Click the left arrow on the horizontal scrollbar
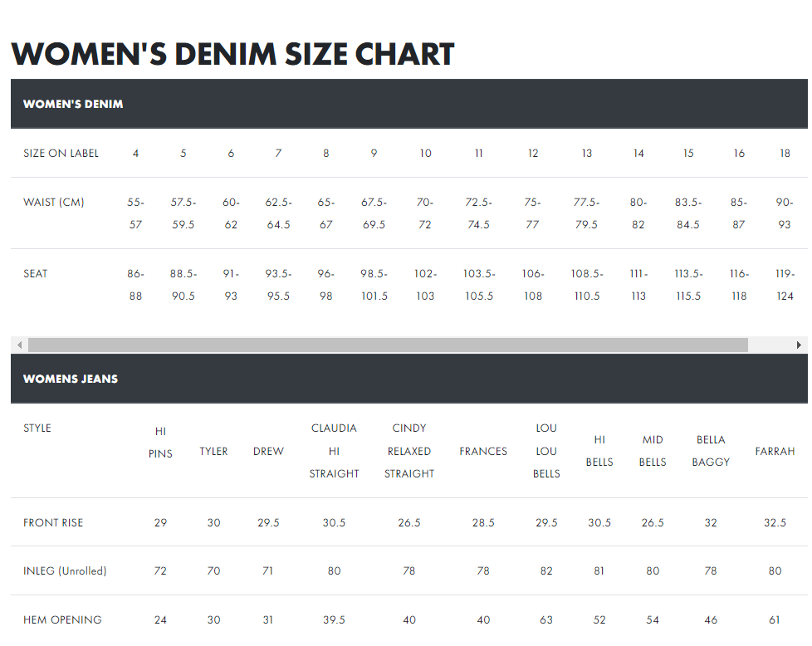The image size is (812, 646). coord(18,345)
